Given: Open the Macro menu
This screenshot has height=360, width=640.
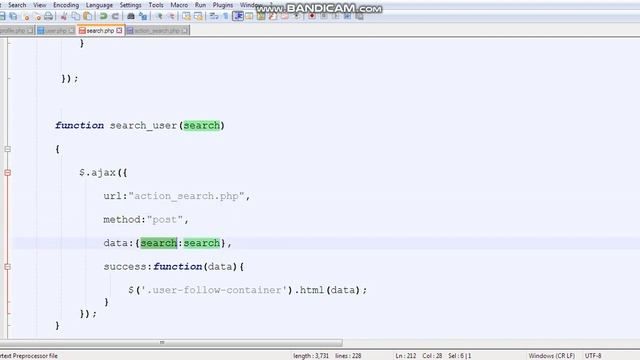Looking at the screenshot, I should click(179, 5).
